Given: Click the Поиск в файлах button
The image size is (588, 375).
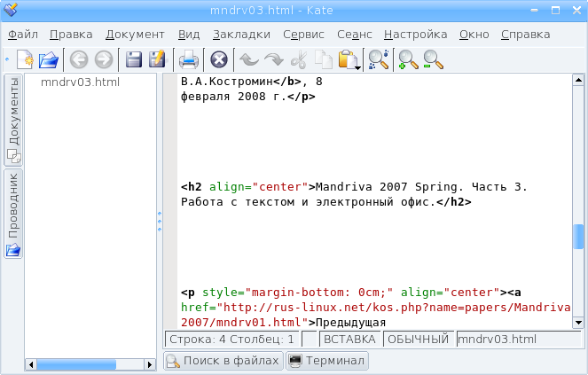Looking at the screenshot, I should tap(223, 361).
